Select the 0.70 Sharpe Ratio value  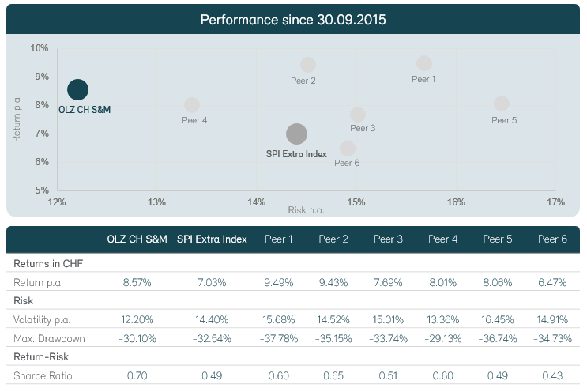pyautogui.click(x=137, y=375)
